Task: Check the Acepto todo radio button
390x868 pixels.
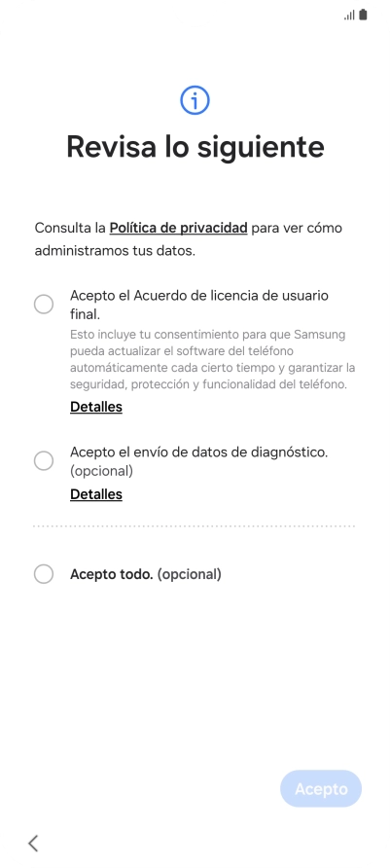Action: [x=44, y=574]
